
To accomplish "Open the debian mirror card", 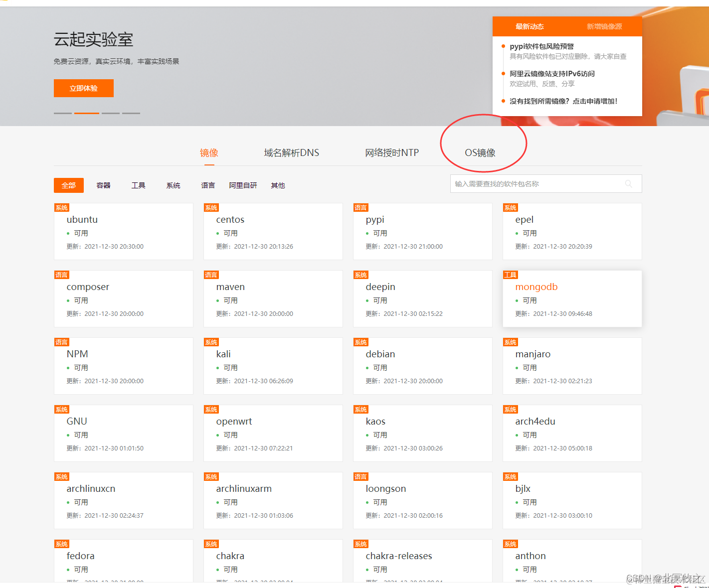I will pos(423,366).
